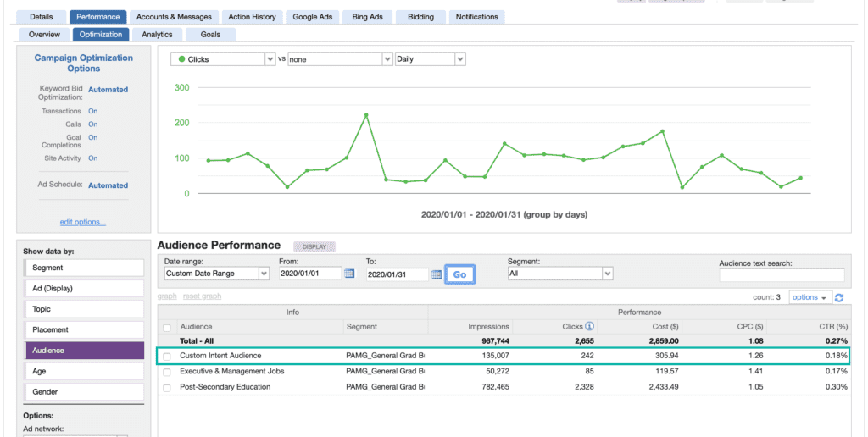Check the Custom Intent Audience row checkbox
Viewport: 868px width, 437px height.
[x=167, y=357]
